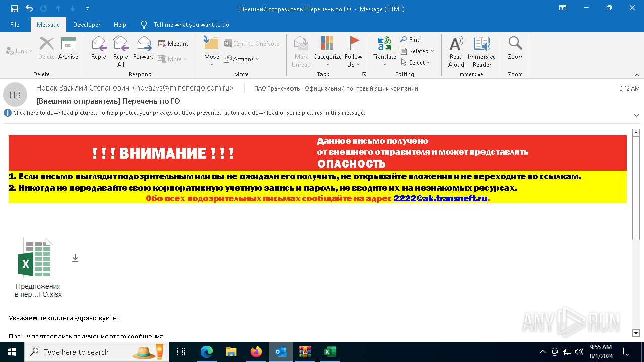This screenshot has width=644, height=362.
Task: Undo the last action in title bar
Action: (29, 9)
